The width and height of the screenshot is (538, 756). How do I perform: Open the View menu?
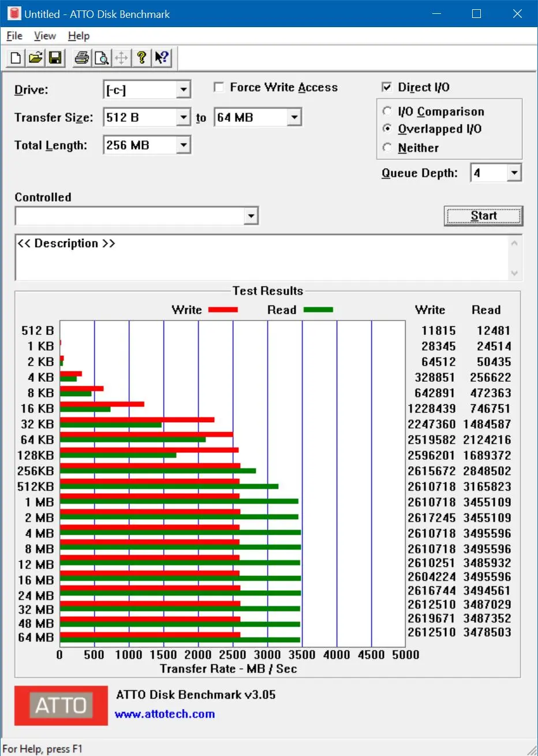pos(45,36)
